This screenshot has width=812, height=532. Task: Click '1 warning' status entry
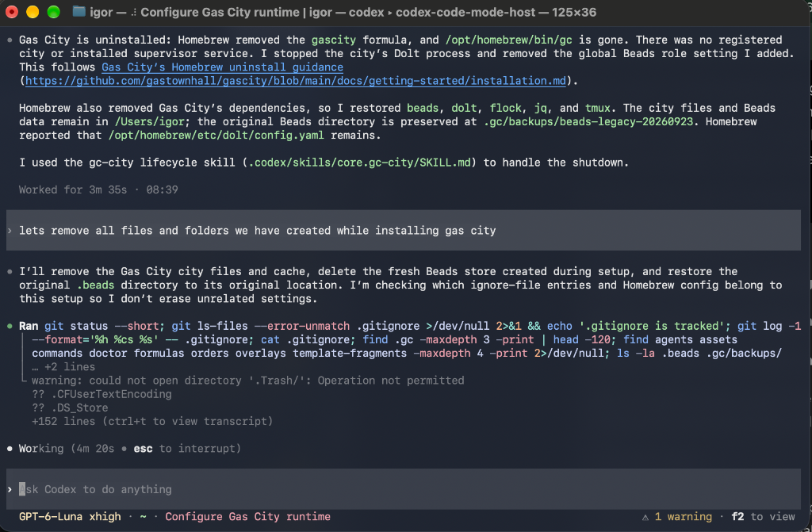click(683, 516)
